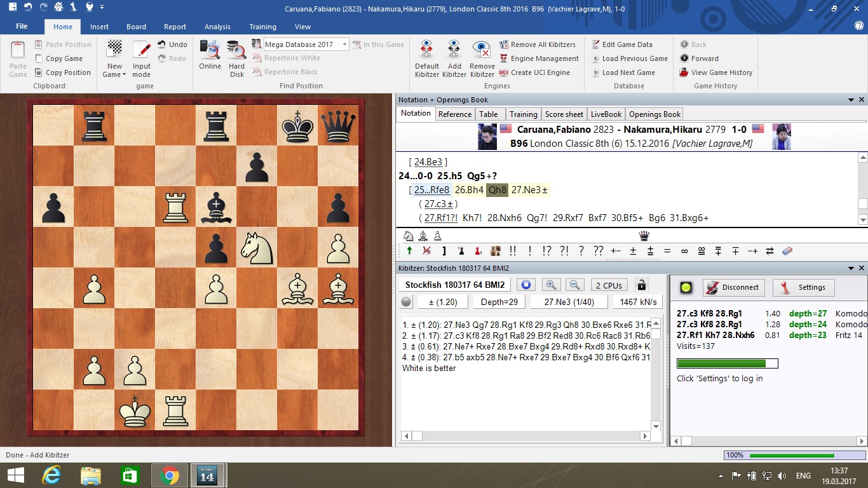The width and height of the screenshot is (868, 488).
Task: Open the Mega Database 2017 dropdown
Action: pyautogui.click(x=345, y=44)
